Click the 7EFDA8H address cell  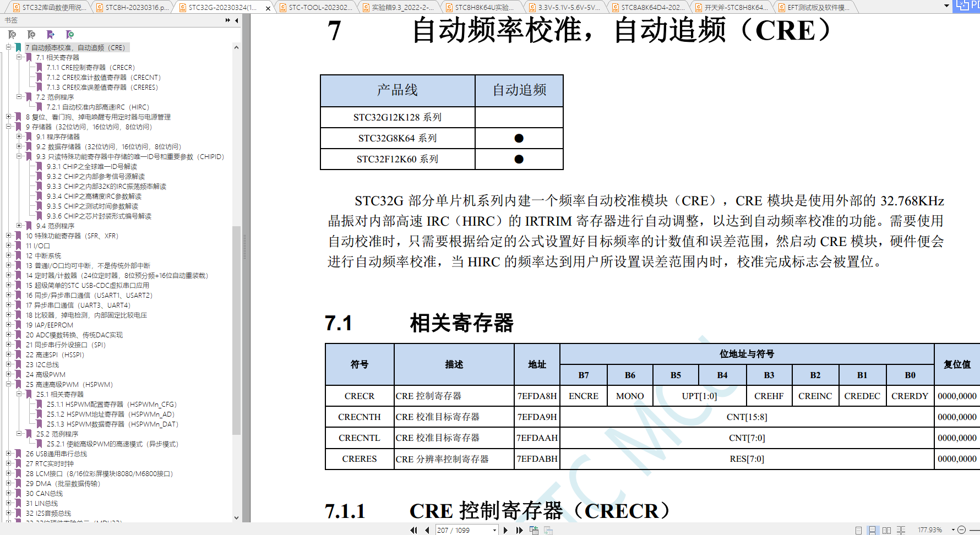(x=537, y=396)
